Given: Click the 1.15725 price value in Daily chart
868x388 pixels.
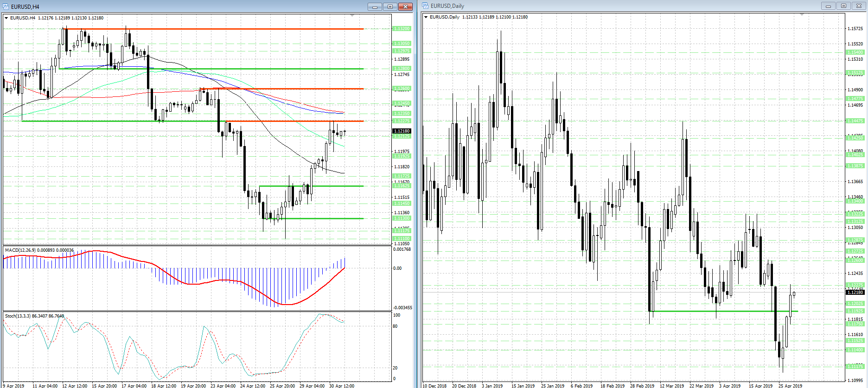Looking at the screenshot, I should click(855, 29).
